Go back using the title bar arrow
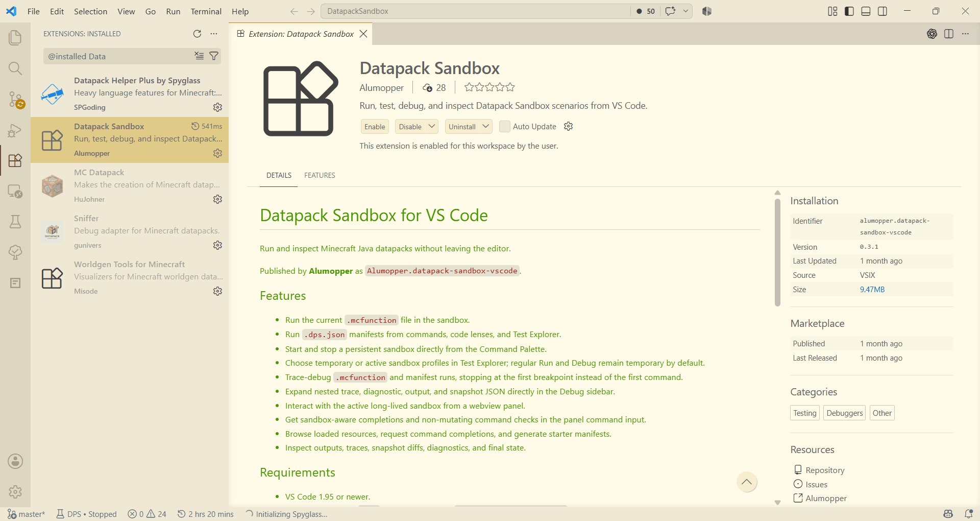The image size is (980, 521). 294,11
